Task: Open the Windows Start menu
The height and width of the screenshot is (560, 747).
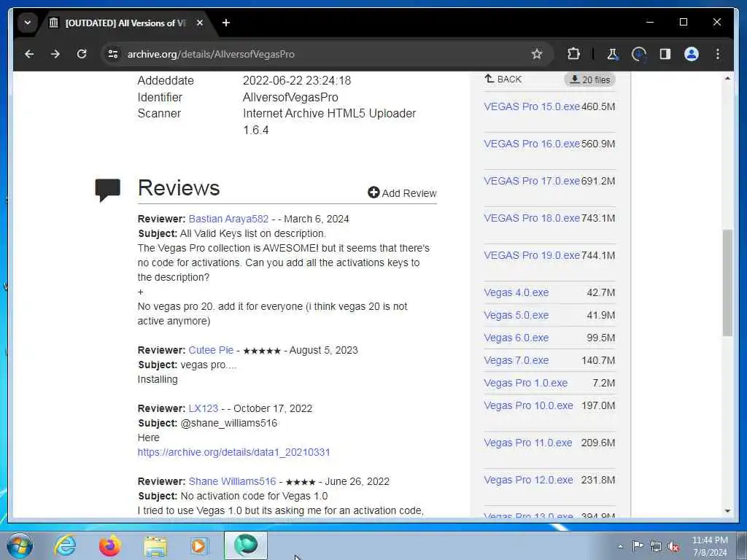Action: point(20,545)
